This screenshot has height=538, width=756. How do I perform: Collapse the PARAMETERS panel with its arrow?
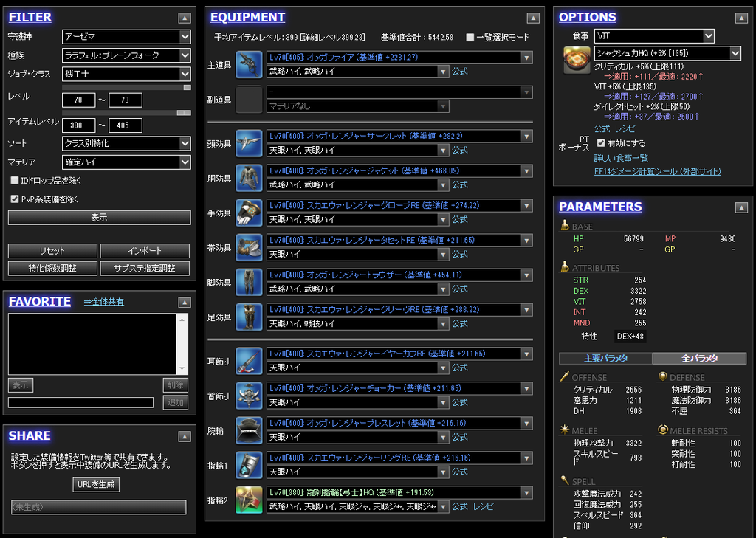pyautogui.click(x=741, y=207)
